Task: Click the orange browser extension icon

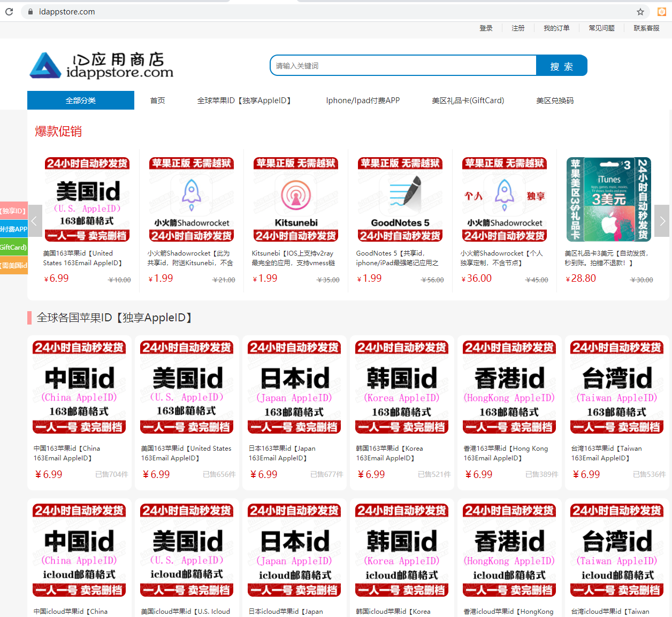Action: coord(661,12)
